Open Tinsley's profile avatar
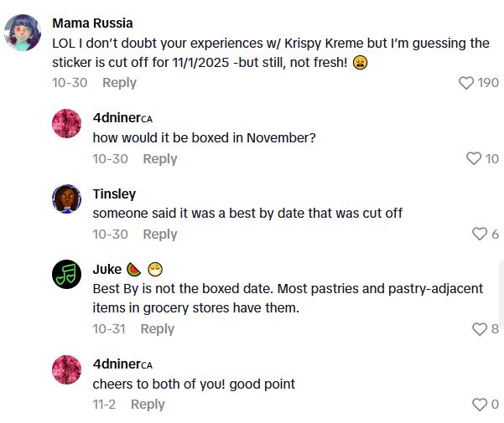The height and width of the screenshot is (423, 504). [x=67, y=199]
